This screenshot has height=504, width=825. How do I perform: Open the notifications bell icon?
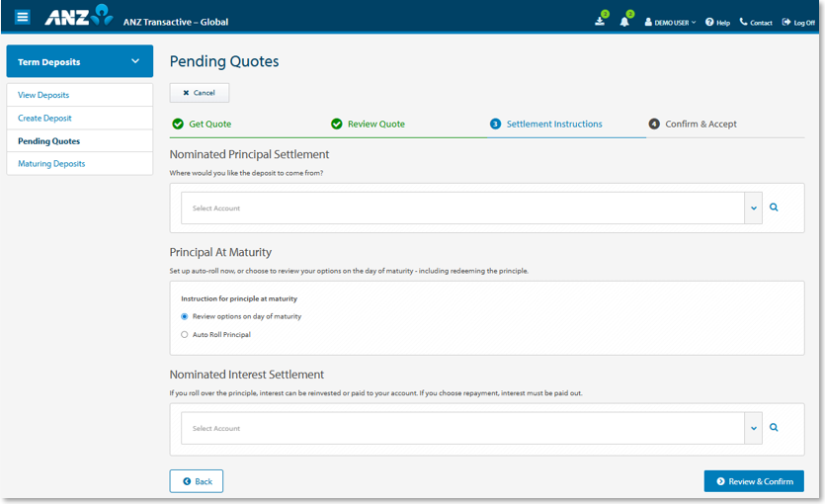(x=624, y=22)
